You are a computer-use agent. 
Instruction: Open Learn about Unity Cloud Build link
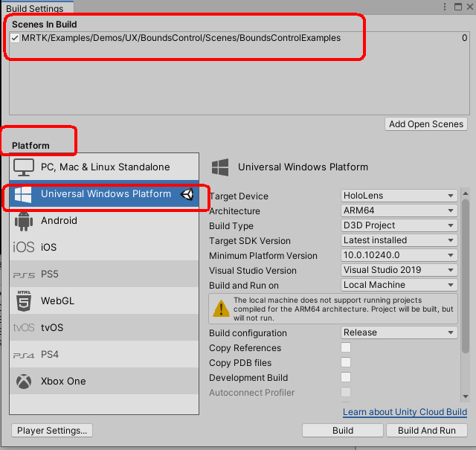pos(405,412)
